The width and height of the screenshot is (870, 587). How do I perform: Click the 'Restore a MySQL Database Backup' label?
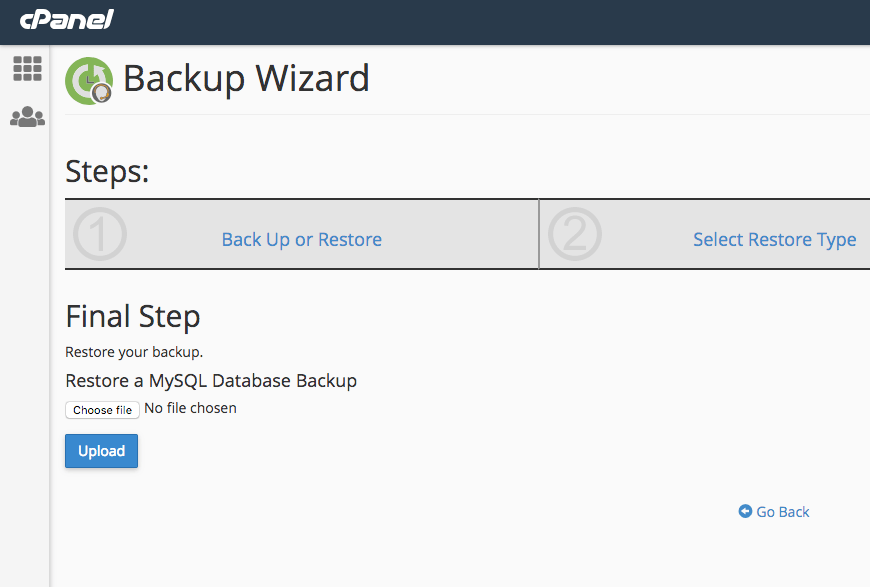[211, 381]
